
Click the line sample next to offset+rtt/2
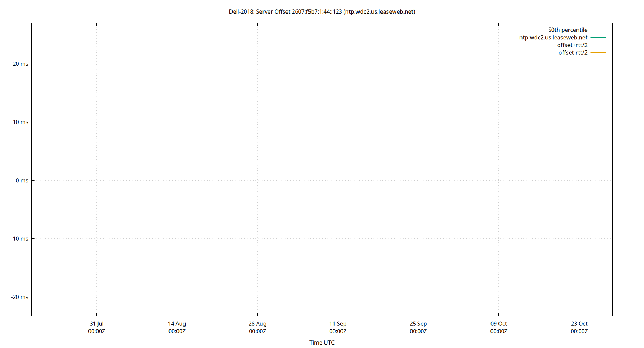tap(598, 45)
